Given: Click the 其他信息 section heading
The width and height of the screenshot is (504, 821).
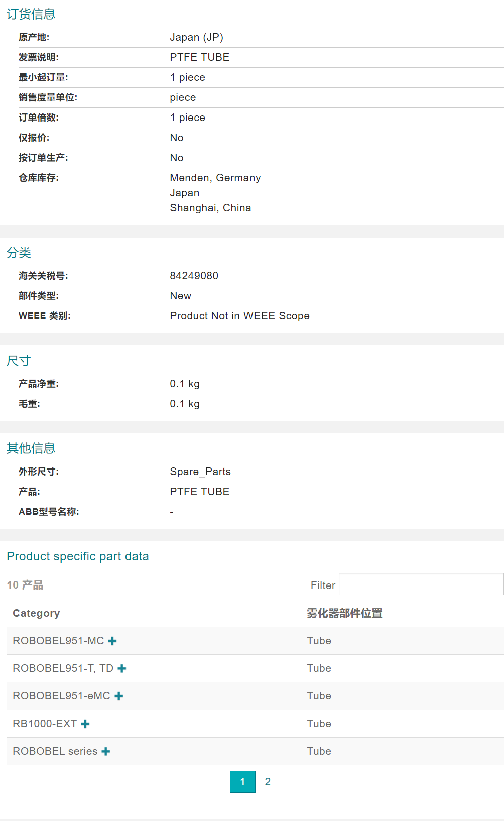Looking at the screenshot, I should tap(31, 448).
